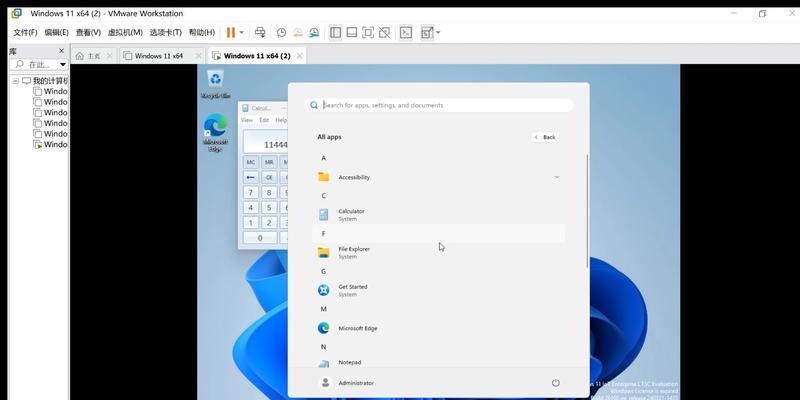Click the orange pause VM button

[231, 33]
